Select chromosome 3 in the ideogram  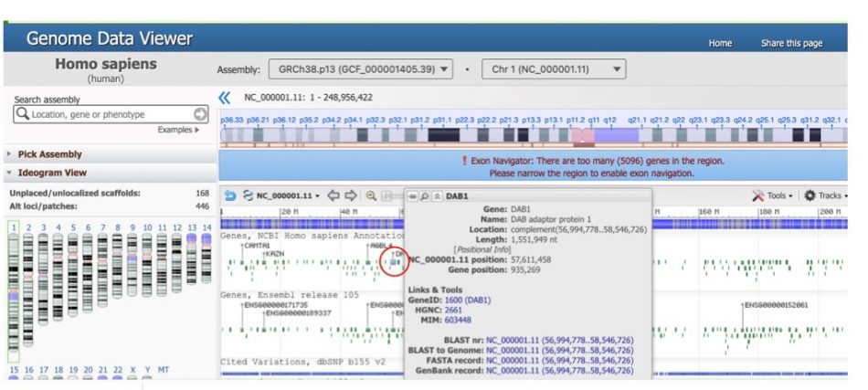pyautogui.click(x=43, y=277)
